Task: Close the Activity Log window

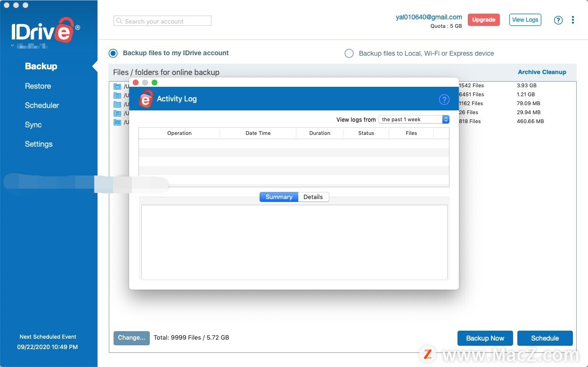Action: coord(136,83)
